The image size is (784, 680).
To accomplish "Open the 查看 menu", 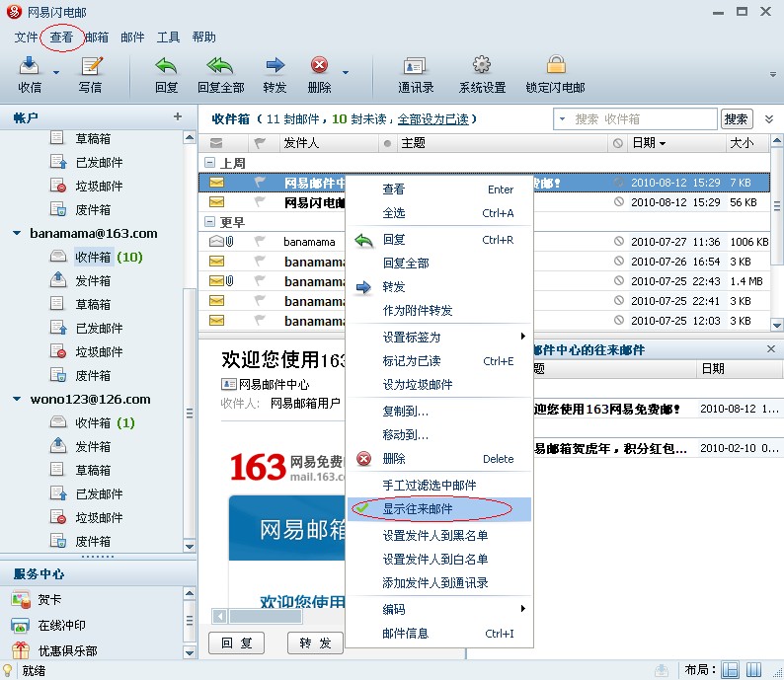I will pyautogui.click(x=61, y=37).
